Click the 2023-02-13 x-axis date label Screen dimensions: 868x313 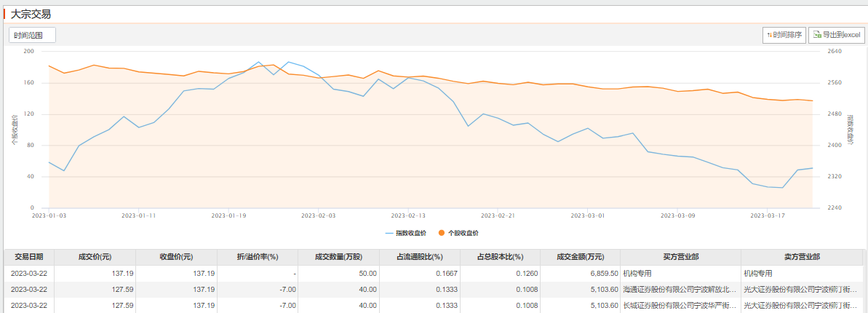(x=409, y=215)
